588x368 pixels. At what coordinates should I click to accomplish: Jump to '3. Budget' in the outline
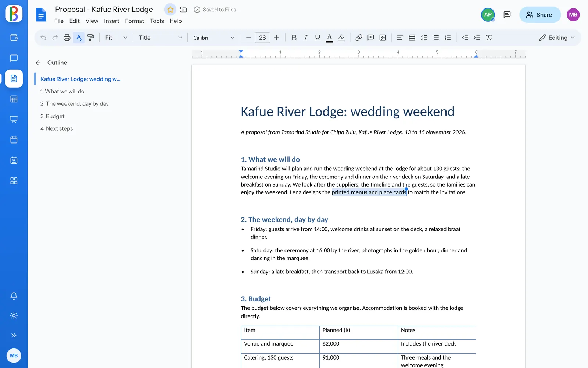tap(52, 116)
